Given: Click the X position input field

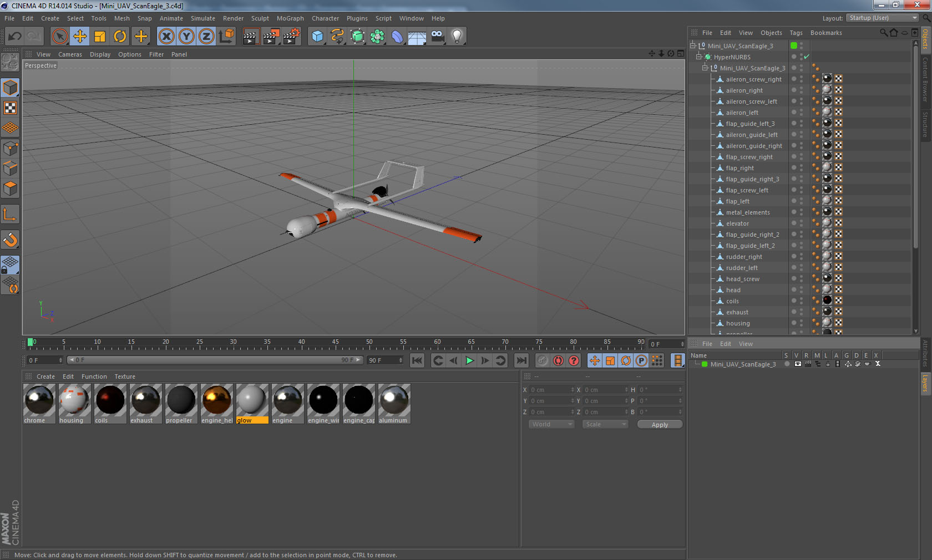Looking at the screenshot, I should click(x=552, y=390).
